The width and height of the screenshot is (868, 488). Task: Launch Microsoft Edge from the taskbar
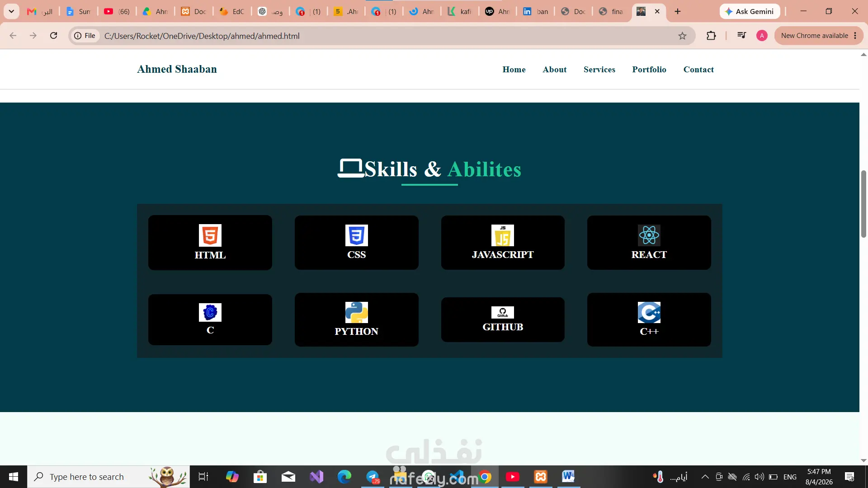pyautogui.click(x=344, y=477)
